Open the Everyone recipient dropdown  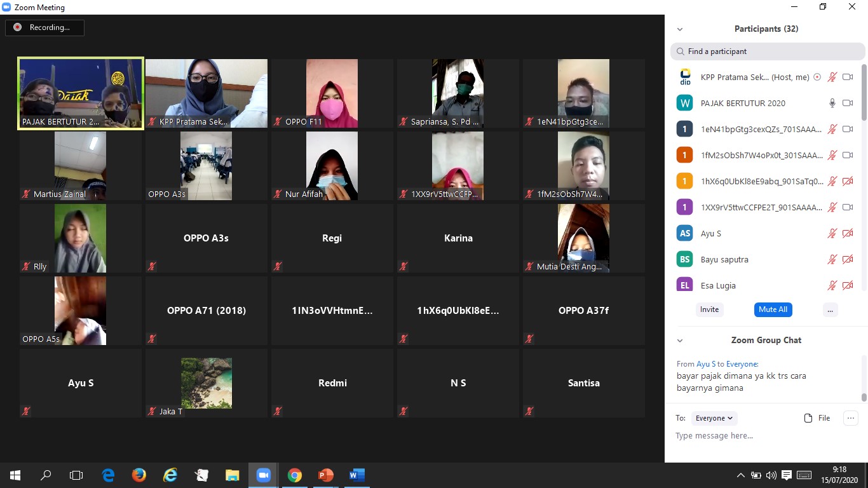[x=714, y=418]
